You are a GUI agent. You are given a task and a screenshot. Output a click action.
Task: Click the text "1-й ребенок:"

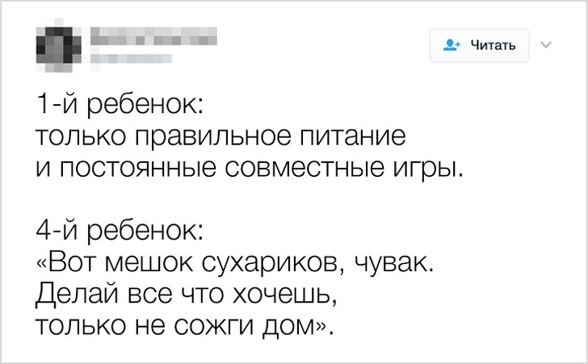click(x=119, y=105)
